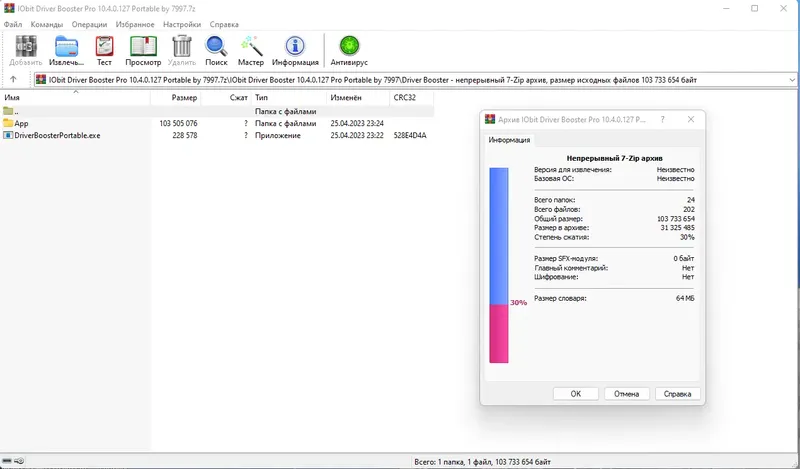Expand the address bar path dropdown
The width and height of the screenshot is (800, 469).
792,80
